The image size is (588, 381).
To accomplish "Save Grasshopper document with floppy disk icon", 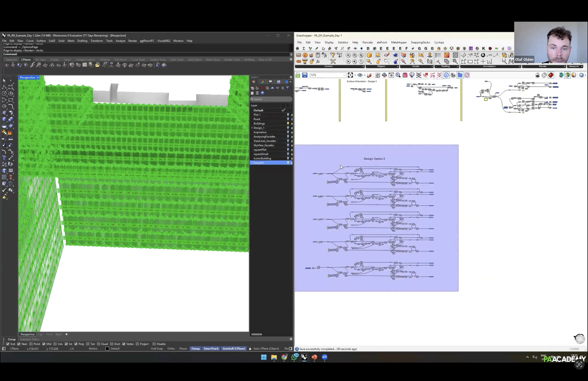I will pyautogui.click(x=305, y=75).
